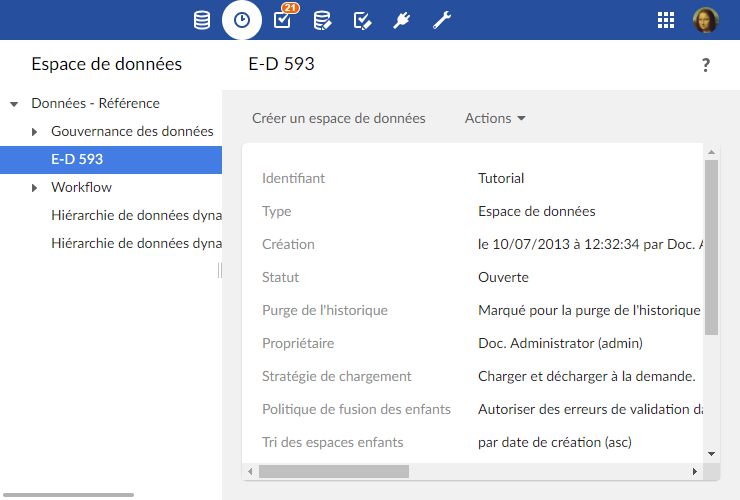
Task: Click the checkbox-pencil workflow modeling icon
Action: pyautogui.click(x=362, y=20)
